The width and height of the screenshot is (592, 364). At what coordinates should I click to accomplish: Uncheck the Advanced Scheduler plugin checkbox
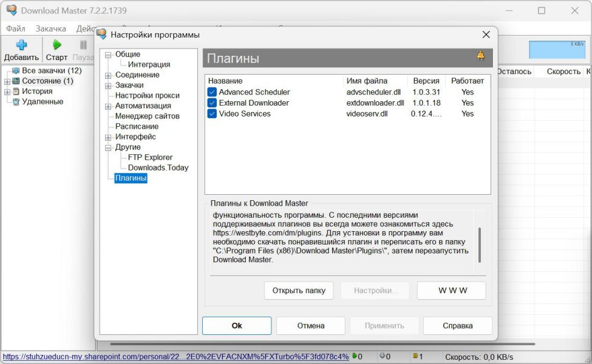click(x=212, y=92)
